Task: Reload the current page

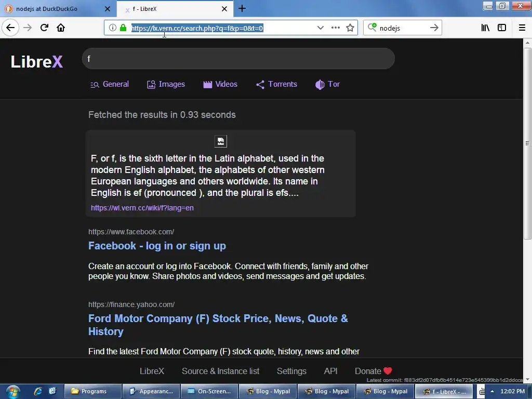Action: [44, 28]
